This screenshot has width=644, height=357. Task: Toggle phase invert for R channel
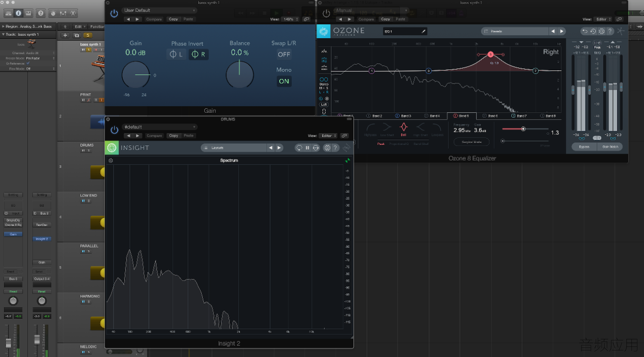click(x=199, y=54)
